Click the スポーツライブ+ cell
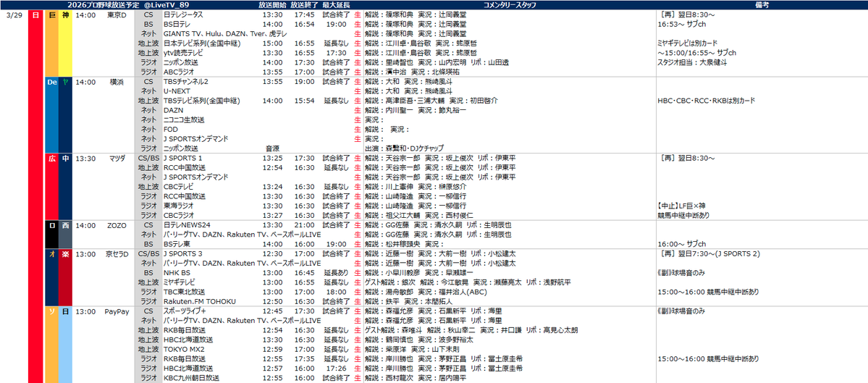 tap(186, 311)
